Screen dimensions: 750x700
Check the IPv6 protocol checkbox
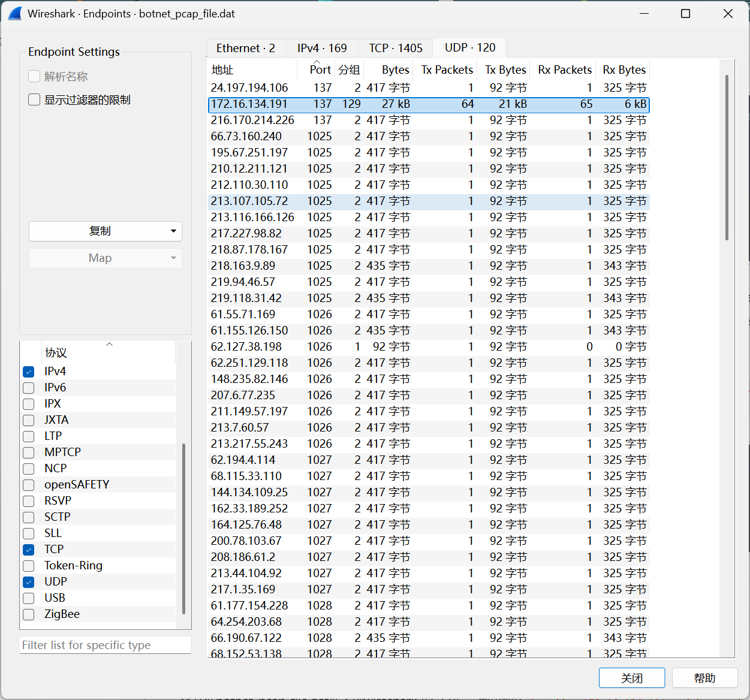[x=29, y=388]
